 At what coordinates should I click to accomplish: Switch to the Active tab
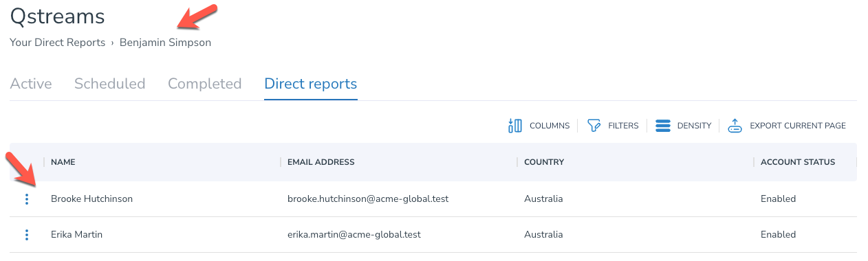tap(31, 84)
